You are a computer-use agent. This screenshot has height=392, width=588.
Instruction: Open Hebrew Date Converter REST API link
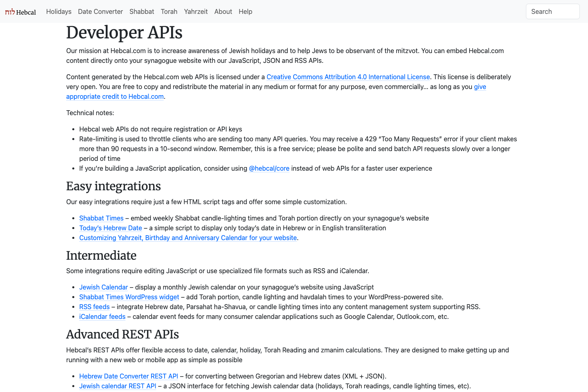(129, 376)
